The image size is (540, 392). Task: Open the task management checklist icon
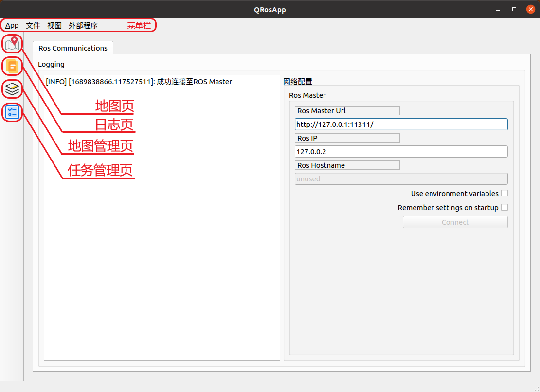click(12, 112)
